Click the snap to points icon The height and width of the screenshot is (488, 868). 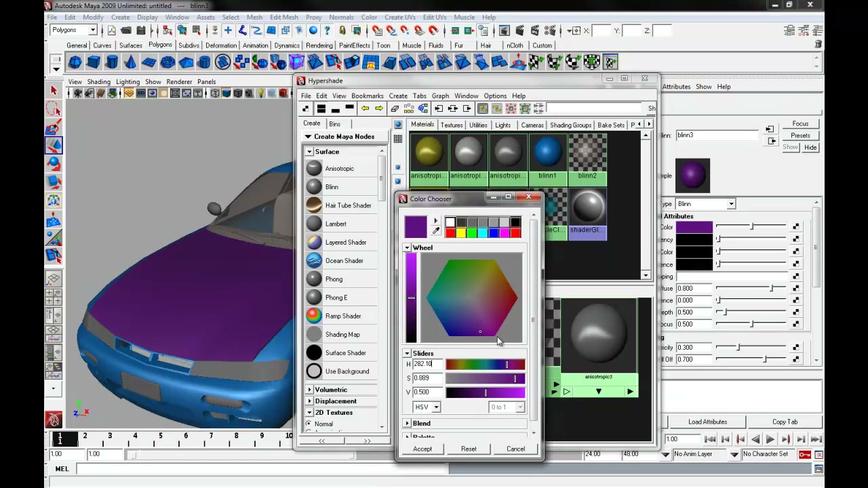tap(405, 30)
